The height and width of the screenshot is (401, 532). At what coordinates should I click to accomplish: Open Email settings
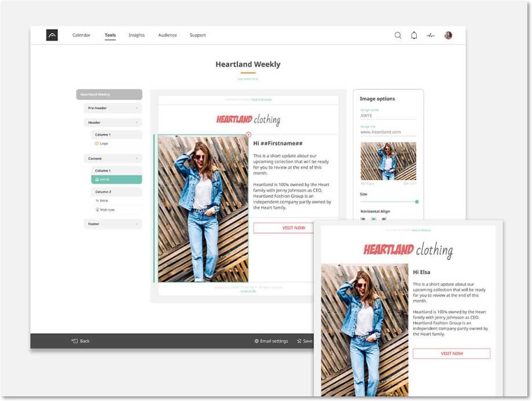click(x=271, y=341)
